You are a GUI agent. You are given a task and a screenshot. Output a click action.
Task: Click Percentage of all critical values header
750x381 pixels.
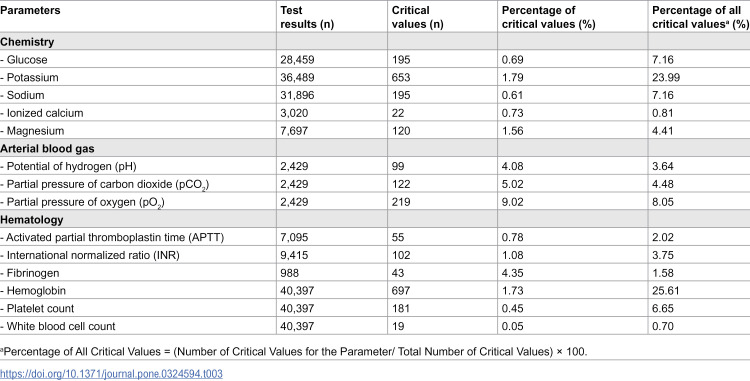699,17
